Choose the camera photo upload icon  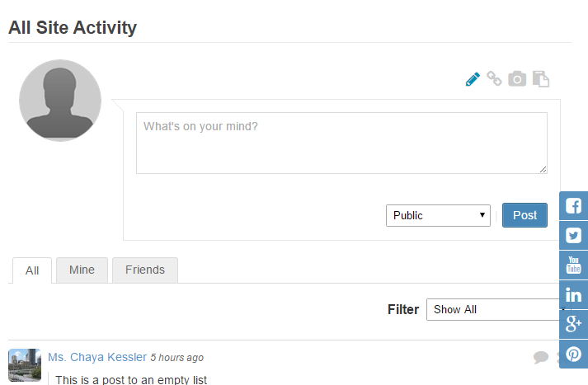click(x=517, y=79)
